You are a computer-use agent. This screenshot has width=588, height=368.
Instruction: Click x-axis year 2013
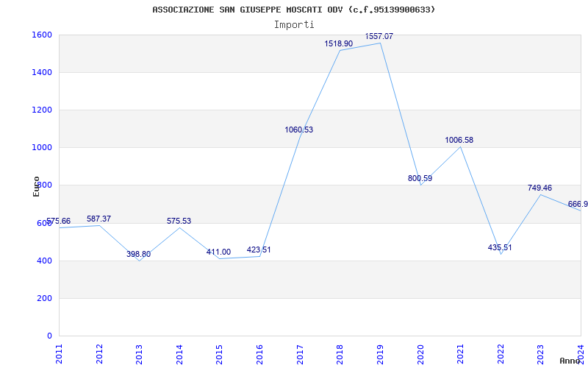140,354
